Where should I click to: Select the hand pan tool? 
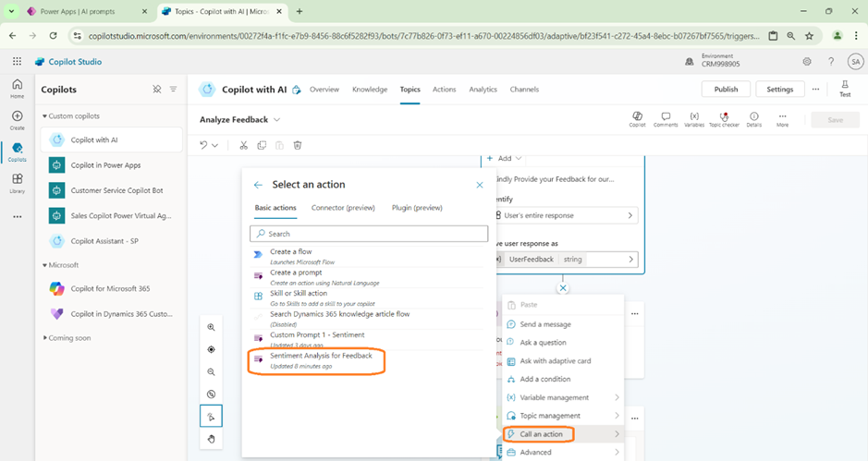(211, 439)
